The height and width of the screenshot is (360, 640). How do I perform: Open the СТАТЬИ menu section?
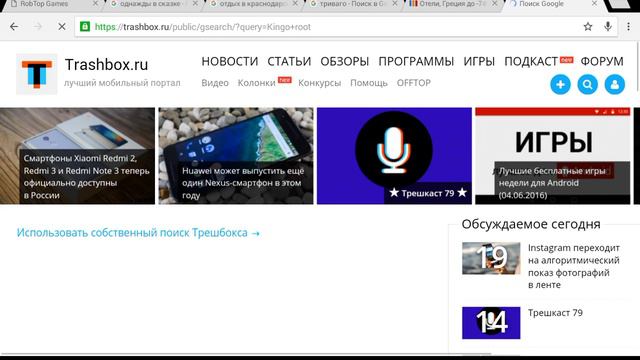click(289, 61)
